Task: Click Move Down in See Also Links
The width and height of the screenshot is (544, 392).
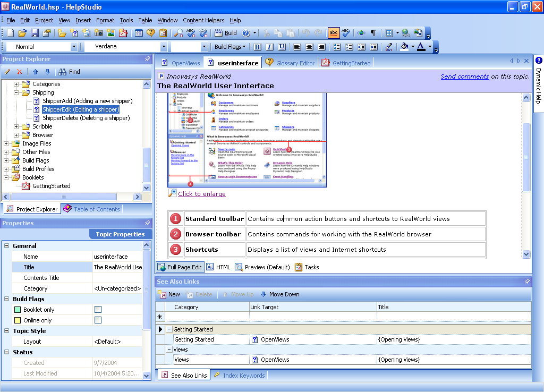Action: coord(280,294)
